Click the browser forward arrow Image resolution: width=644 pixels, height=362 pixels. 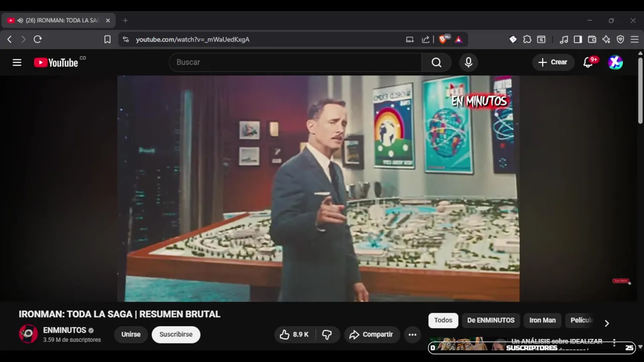point(23,39)
